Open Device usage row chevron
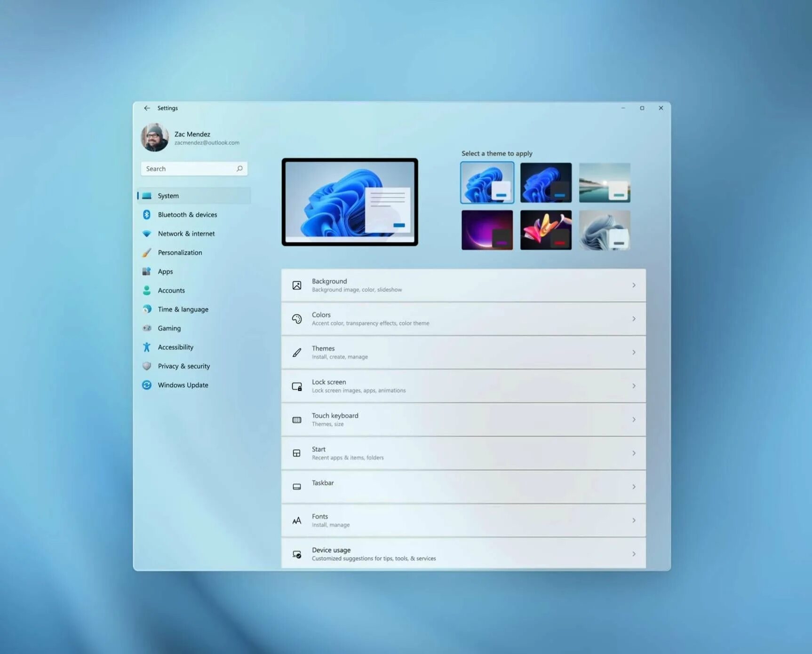This screenshot has height=654, width=812. 634,554
